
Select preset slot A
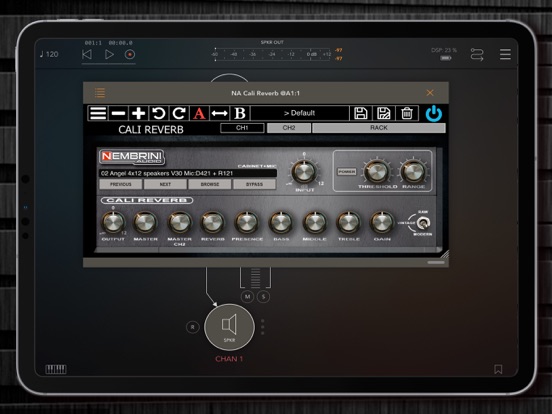point(199,113)
